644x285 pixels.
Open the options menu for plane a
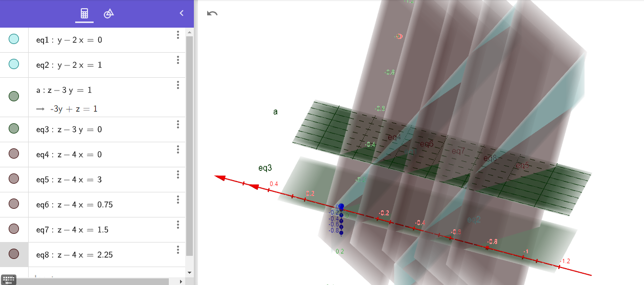[177, 85]
